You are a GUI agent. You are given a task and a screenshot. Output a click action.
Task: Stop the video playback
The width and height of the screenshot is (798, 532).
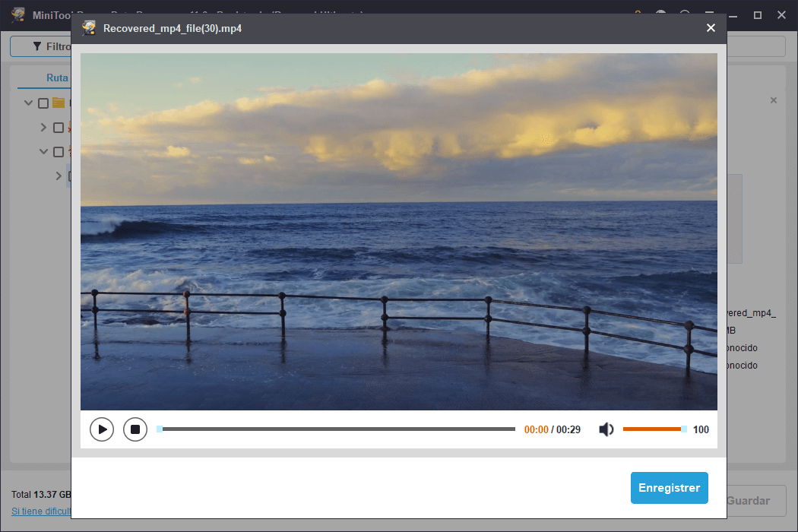tap(135, 429)
